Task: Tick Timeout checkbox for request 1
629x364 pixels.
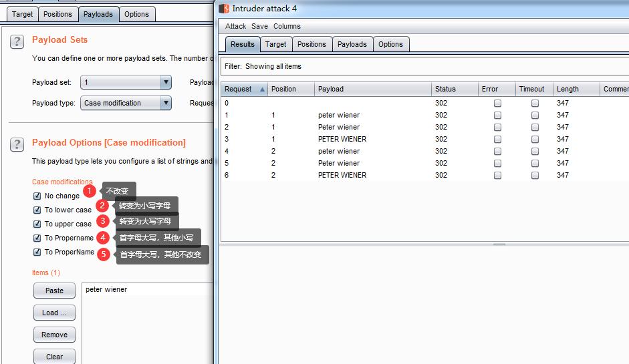Action: pos(535,116)
